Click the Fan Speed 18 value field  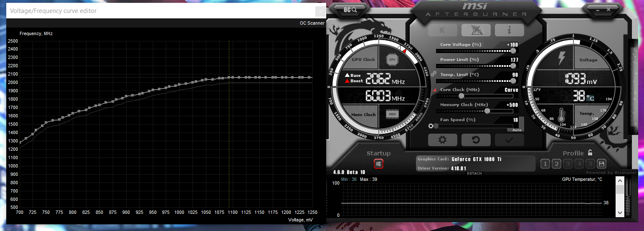pos(516,120)
